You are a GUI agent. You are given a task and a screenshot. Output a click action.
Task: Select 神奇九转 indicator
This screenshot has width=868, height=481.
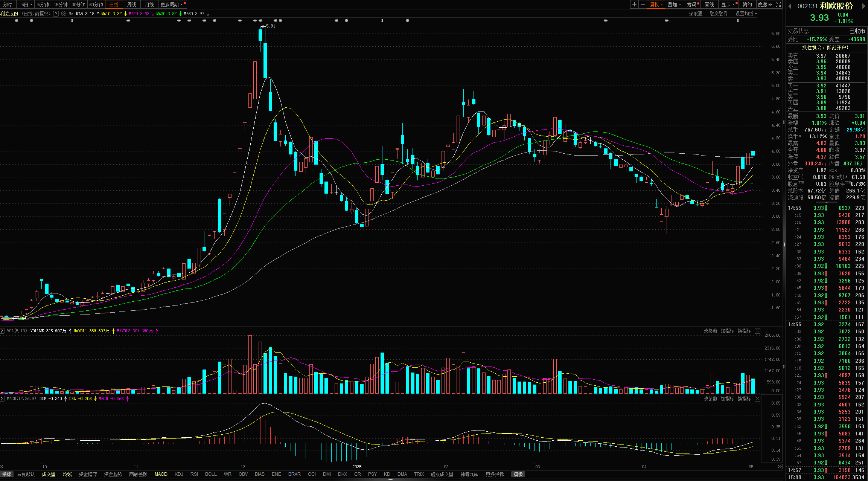coord(469,474)
